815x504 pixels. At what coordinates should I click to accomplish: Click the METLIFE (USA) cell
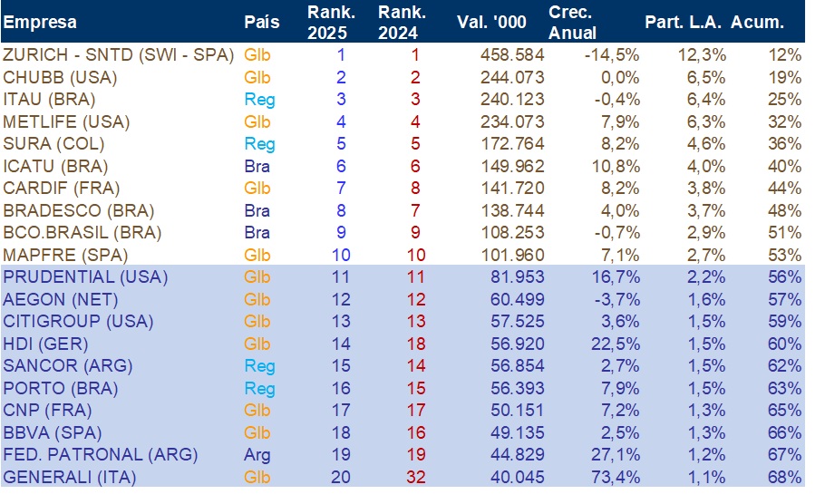tap(66, 121)
